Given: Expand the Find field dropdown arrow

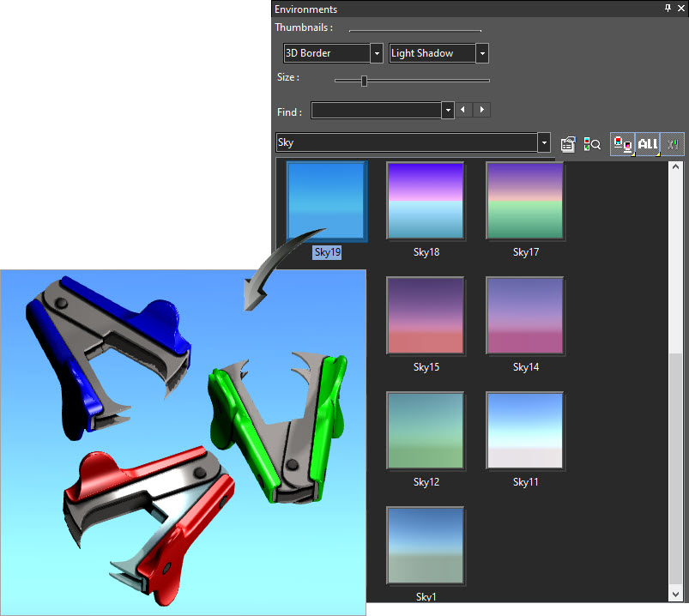Looking at the screenshot, I should [448, 111].
